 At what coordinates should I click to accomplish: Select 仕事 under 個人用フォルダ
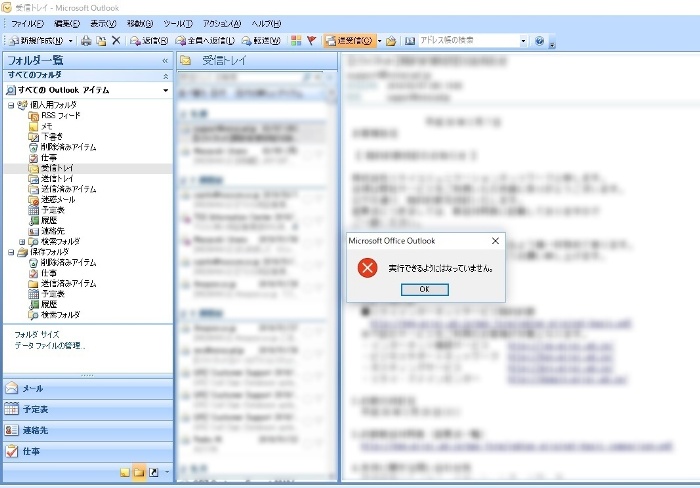click(49, 158)
